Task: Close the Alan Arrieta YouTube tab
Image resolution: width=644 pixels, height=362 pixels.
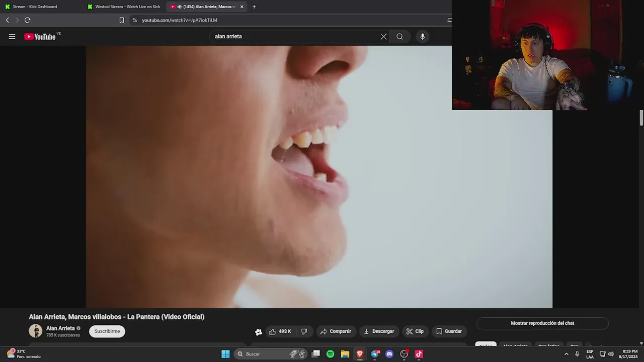Action: point(242,7)
